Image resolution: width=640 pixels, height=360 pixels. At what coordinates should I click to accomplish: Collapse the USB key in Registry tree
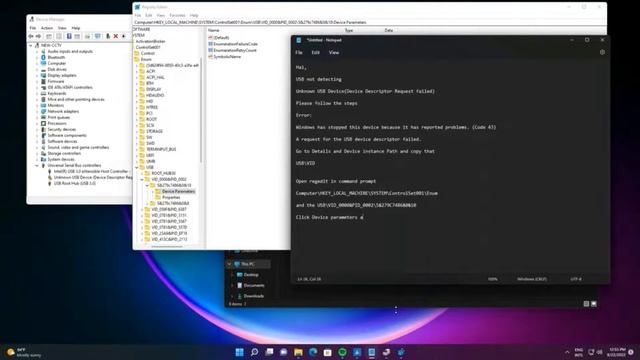(137, 167)
